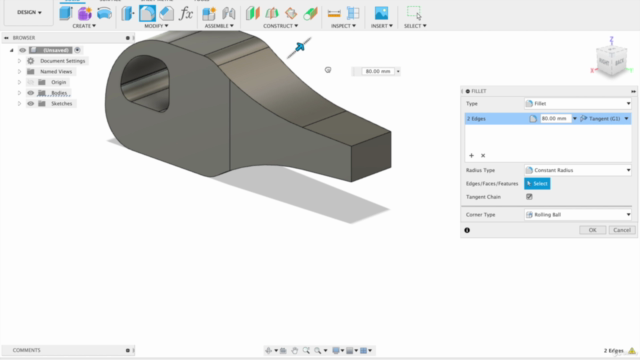The image size is (640, 360).
Task: Open Change Parameters fx icon
Action: (186, 13)
